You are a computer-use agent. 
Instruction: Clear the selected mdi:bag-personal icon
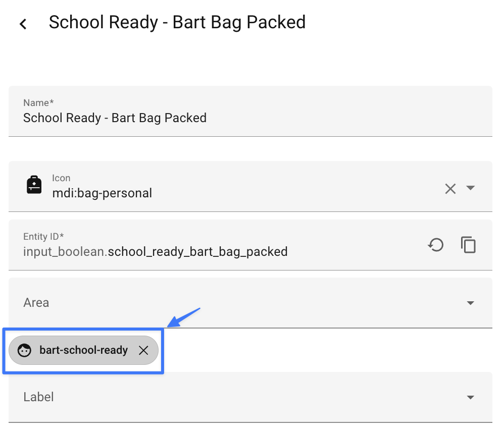point(450,188)
